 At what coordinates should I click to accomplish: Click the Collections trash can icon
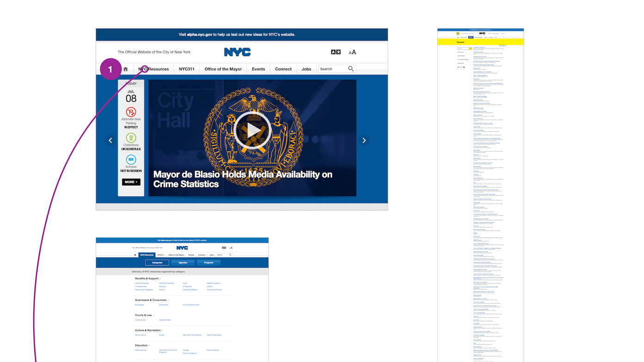131,139
